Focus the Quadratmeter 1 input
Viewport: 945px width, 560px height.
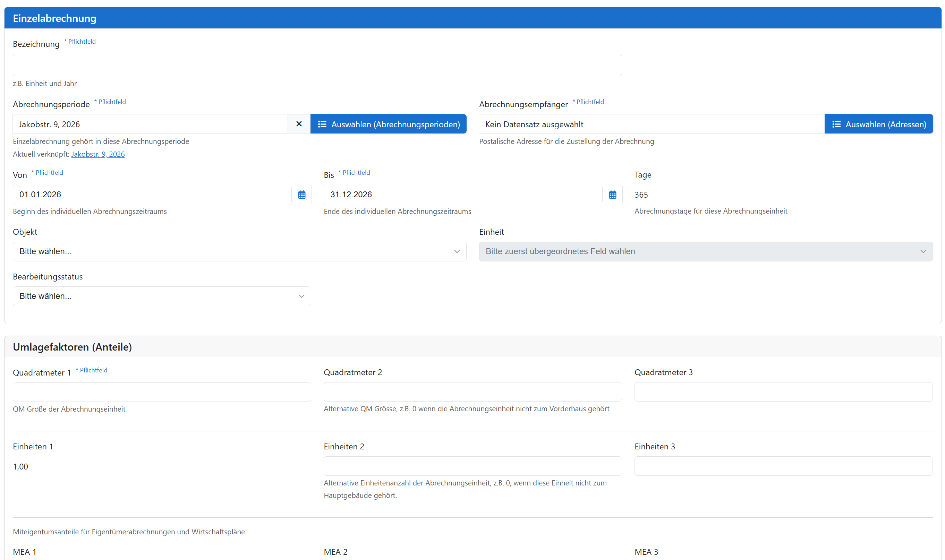point(162,392)
